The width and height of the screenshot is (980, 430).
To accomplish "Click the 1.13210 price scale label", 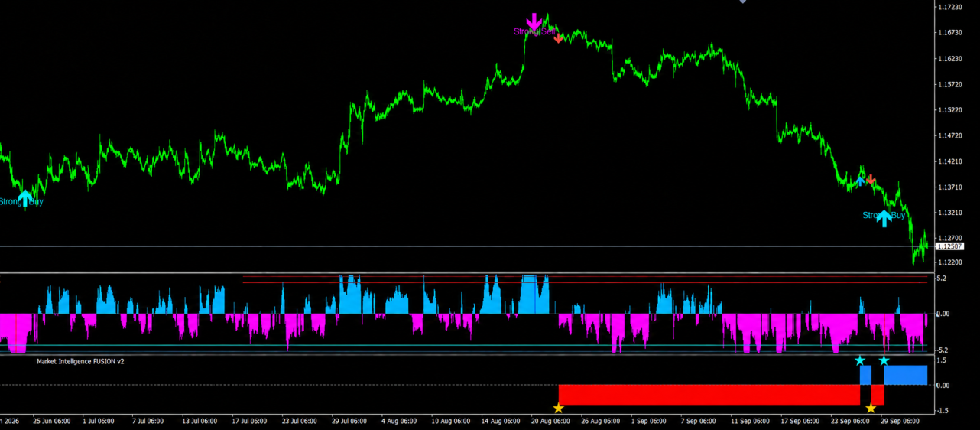I will click(x=950, y=213).
